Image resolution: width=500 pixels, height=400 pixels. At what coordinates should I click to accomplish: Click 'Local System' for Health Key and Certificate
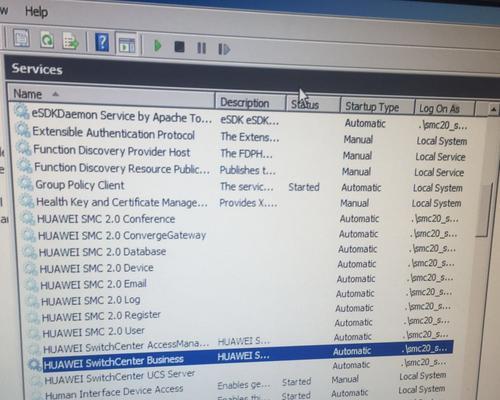437,203
